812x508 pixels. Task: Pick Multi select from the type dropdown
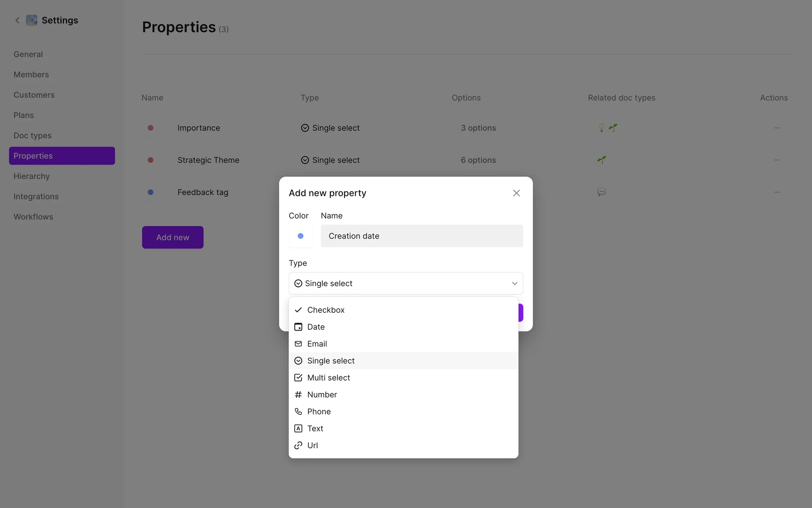(329, 378)
